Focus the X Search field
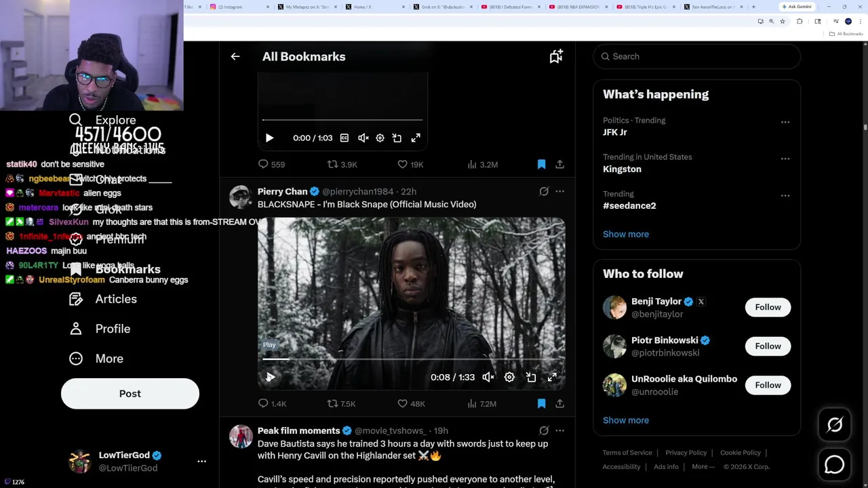This screenshot has height=488, width=868. click(697, 56)
